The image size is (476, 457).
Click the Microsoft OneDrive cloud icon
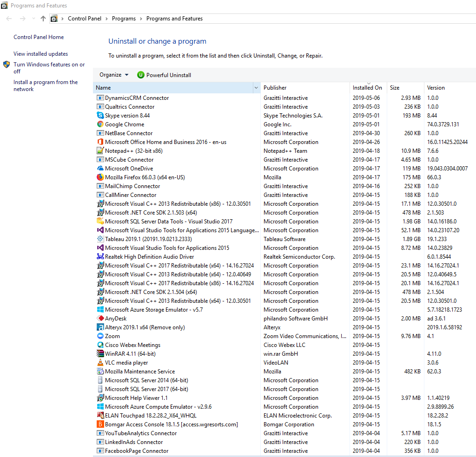(x=100, y=168)
